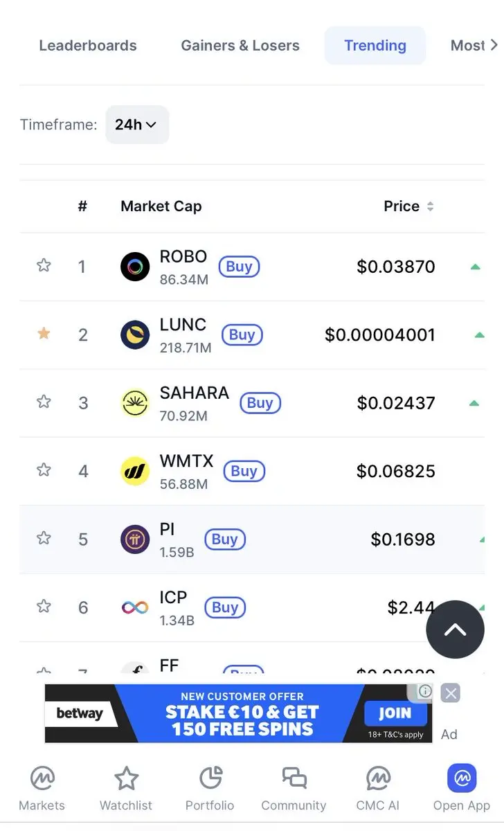This screenshot has width=504, height=831.
Task: Sort by Price using the sort arrows
Action: (x=430, y=206)
